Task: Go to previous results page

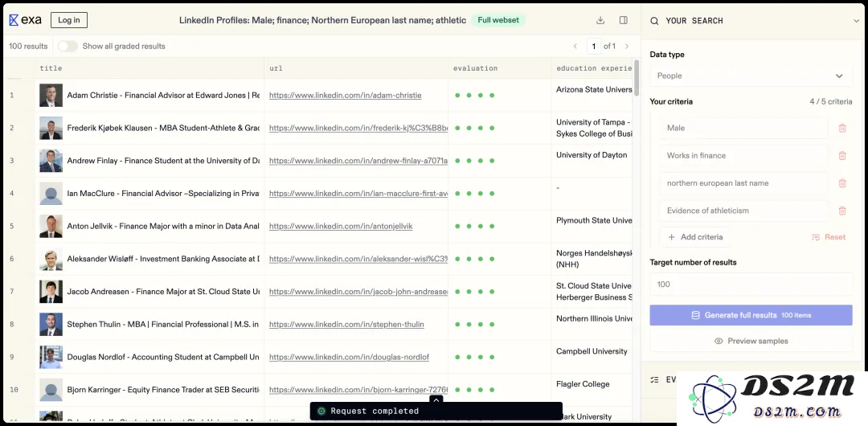Action: click(x=575, y=46)
